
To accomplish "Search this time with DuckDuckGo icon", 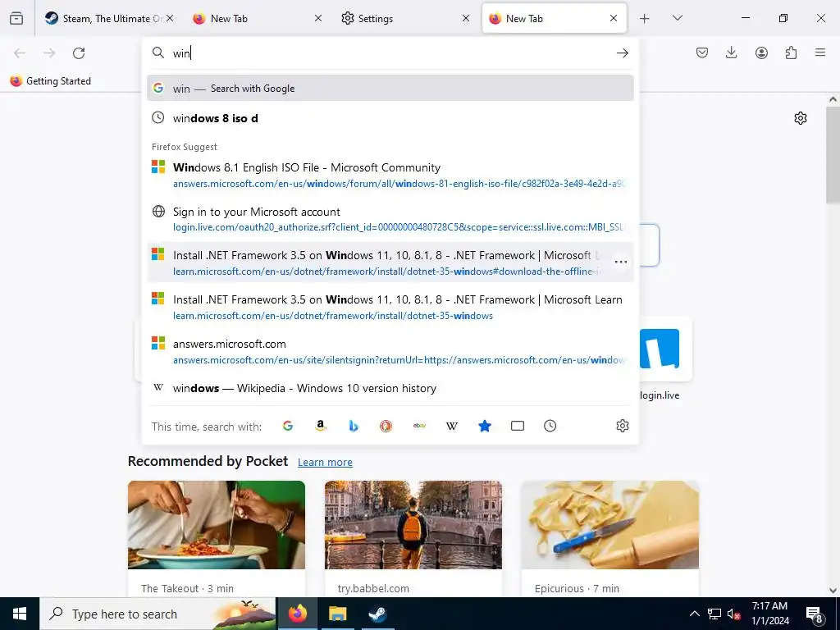I will pos(386,426).
